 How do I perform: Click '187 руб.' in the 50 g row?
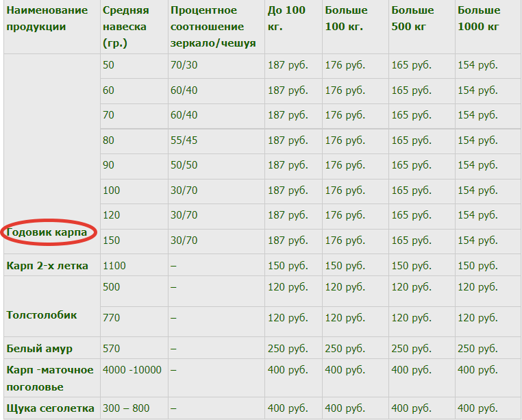[x=288, y=65]
